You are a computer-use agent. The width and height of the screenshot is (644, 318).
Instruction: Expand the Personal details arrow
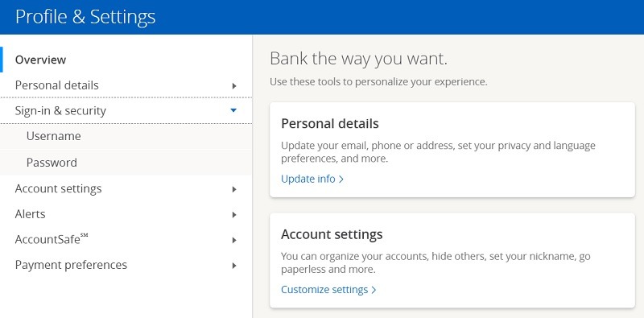(234, 86)
